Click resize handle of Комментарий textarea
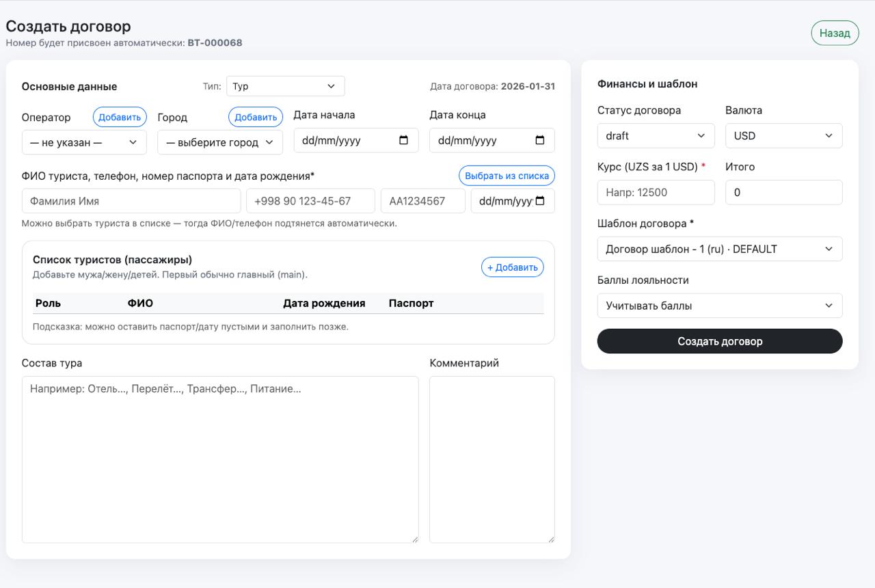The image size is (875, 588). click(x=550, y=538)
